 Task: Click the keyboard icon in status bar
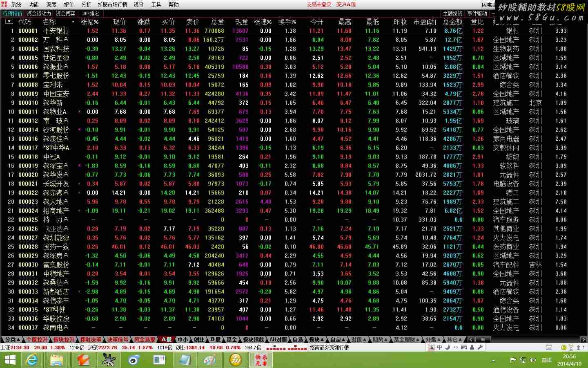coord(464,348)
